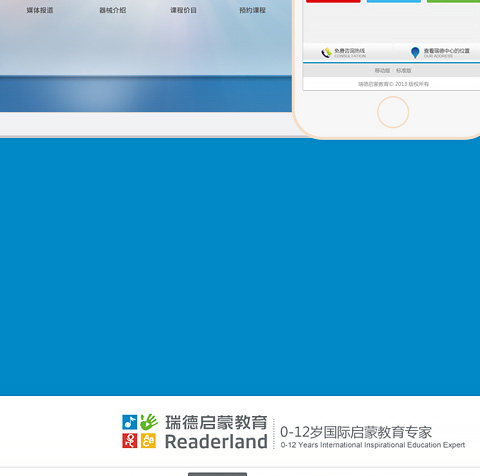Click the red running figure logo tile
Screen dimensions: 480x476
[130, 441]
